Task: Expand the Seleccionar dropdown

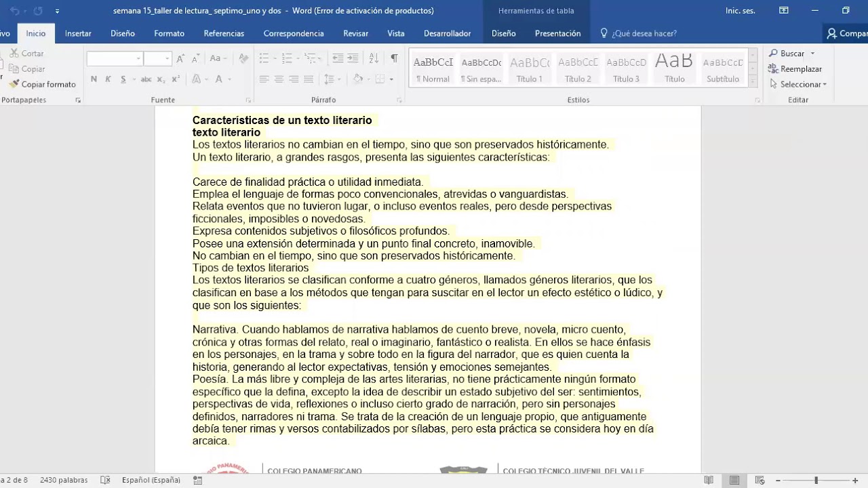Action: click(825, 85)
